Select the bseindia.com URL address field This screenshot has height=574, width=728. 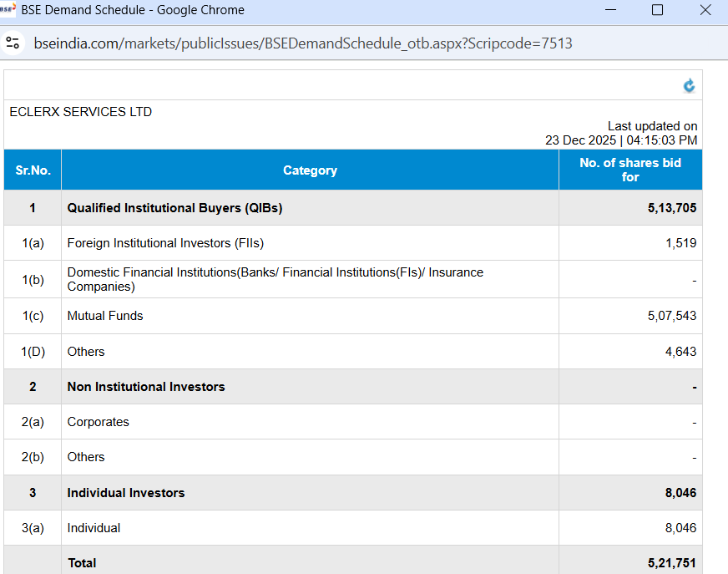[303, 43]
